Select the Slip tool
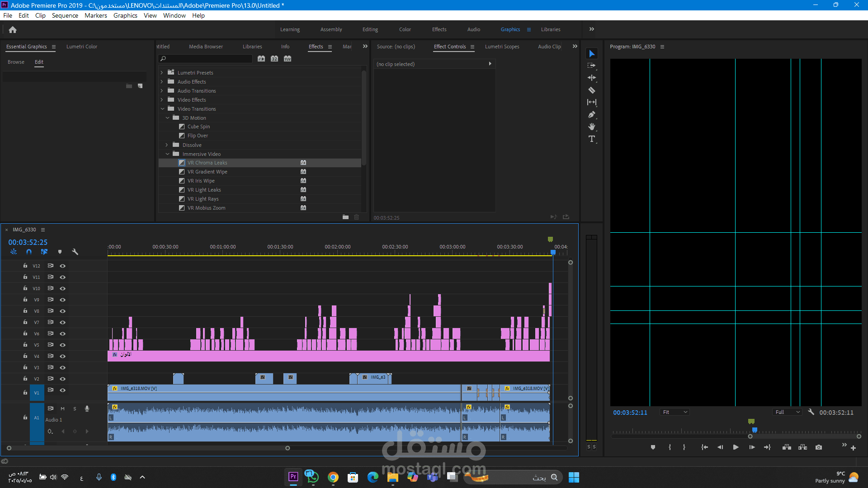The image size is (868, 488). point(592,102)
